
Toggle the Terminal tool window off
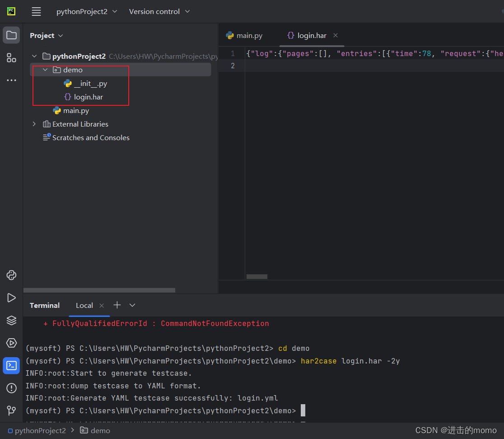[x=11, y=365]
